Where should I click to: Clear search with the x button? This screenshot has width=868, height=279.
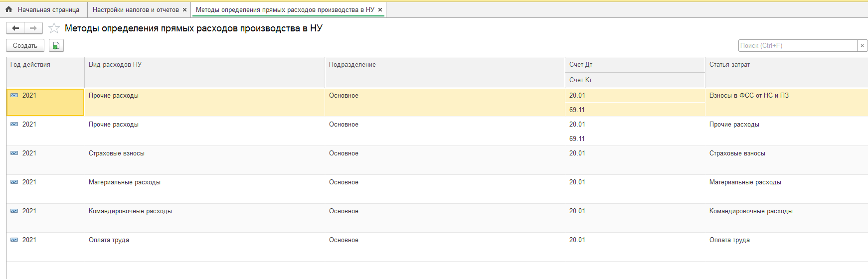862,46
